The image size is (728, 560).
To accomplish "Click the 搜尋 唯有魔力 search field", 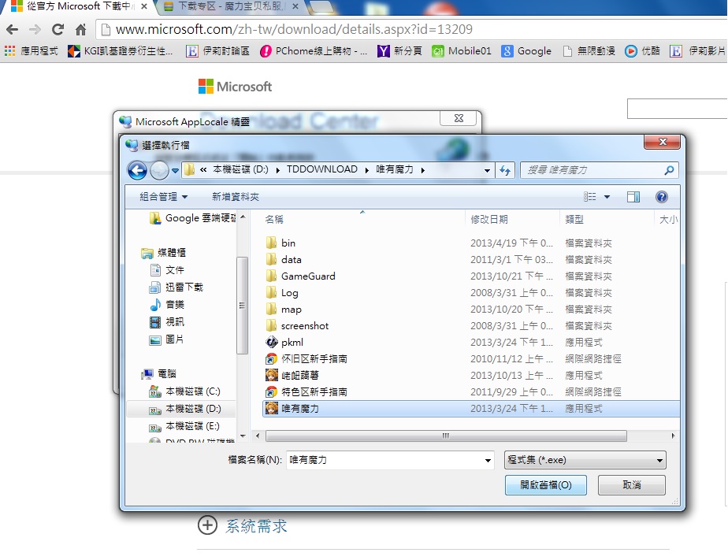I will pos(591,169).
